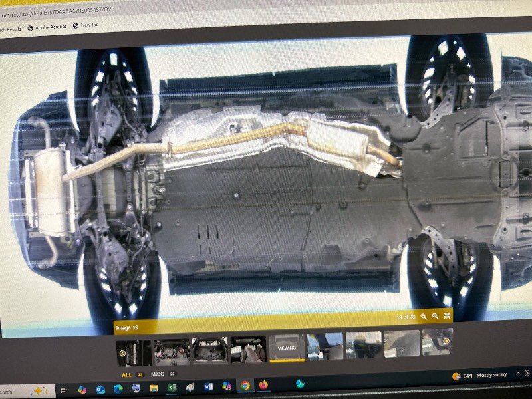Open the weather widget showing 64°F

click(x=479, y=376)
